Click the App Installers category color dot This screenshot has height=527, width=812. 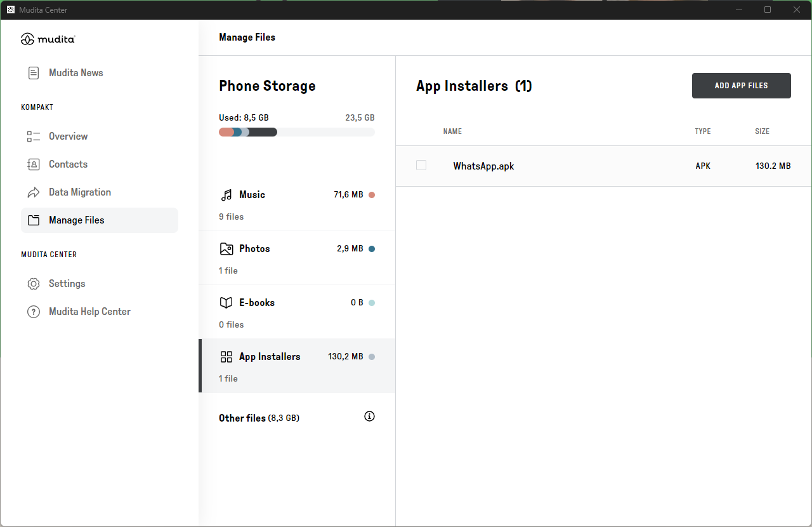tap(372, 357)
